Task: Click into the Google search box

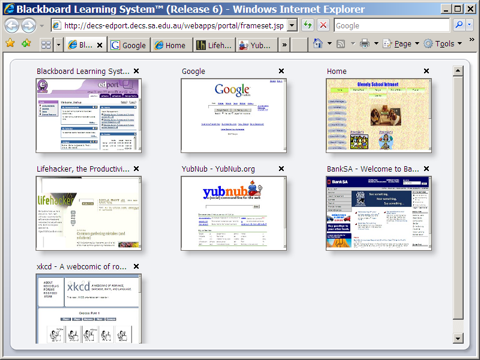Action: [392, 26]
